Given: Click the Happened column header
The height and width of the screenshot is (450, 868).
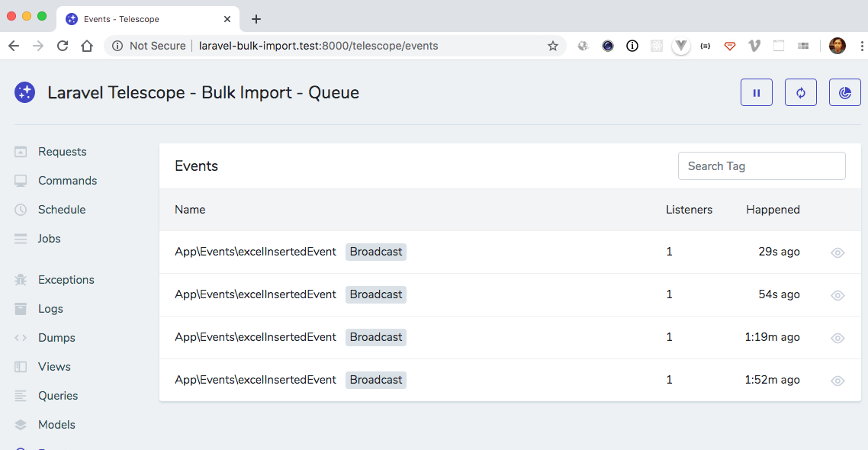Looking at the screenshot, I should tap(773, 210).
